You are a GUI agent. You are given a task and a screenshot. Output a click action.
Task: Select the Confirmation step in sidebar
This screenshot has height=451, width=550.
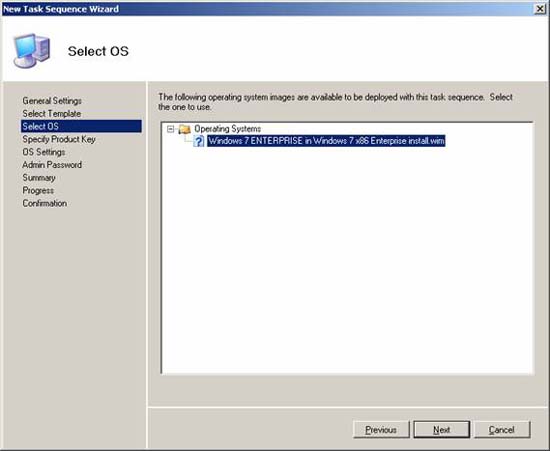click(x=45, y=203)
